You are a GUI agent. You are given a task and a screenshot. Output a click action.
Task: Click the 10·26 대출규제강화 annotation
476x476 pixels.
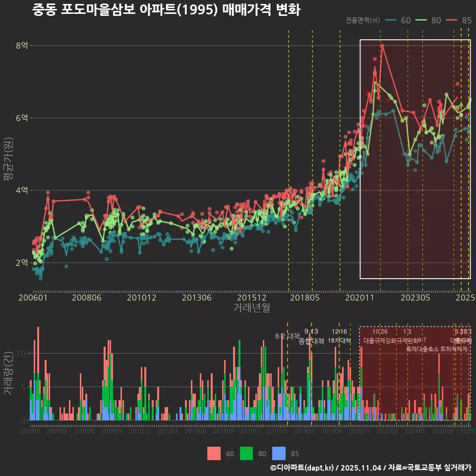pyautogui.click(x=380, y=336)
